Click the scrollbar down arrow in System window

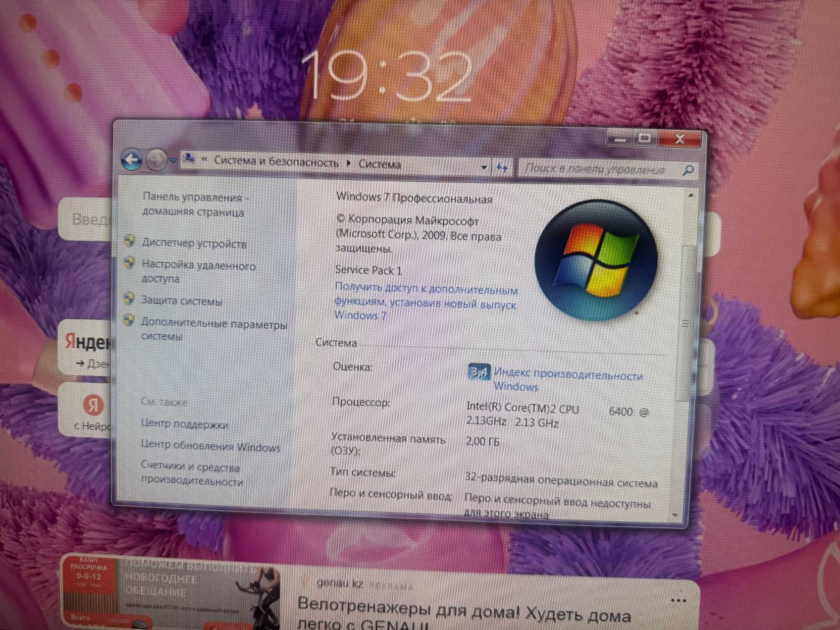pos(675,515)
